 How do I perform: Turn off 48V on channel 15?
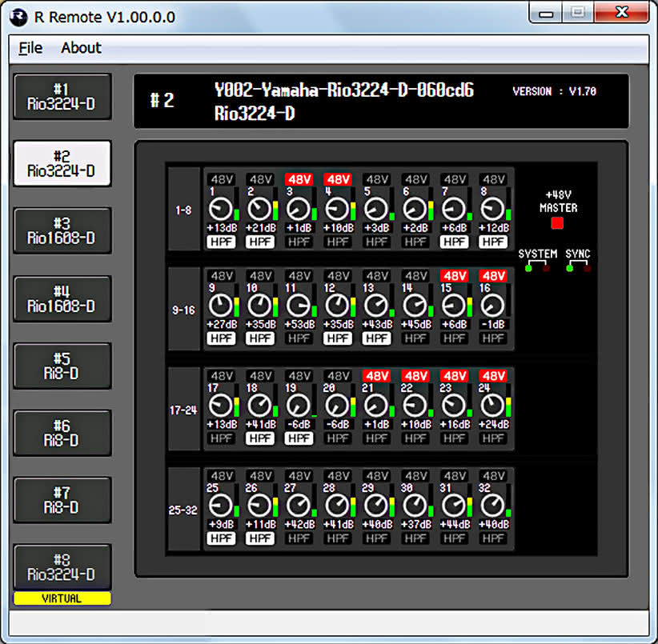pyautogui.click(x=455, y=276)
